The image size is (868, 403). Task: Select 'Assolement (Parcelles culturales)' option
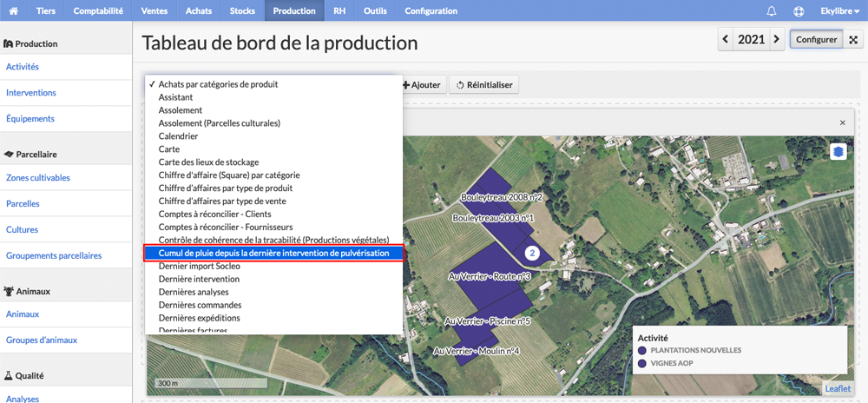273,122
